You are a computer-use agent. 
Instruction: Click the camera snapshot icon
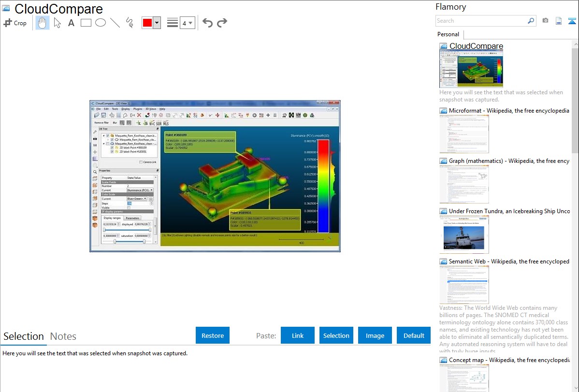545,21
